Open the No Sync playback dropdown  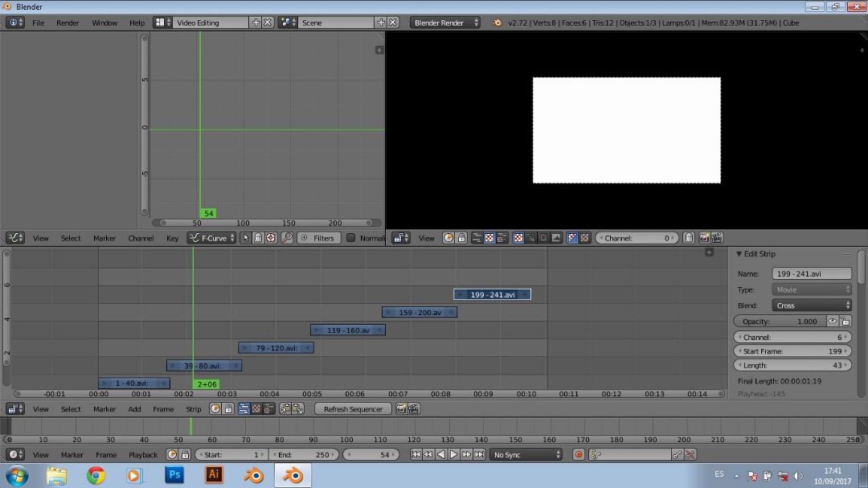click(526, 455)
